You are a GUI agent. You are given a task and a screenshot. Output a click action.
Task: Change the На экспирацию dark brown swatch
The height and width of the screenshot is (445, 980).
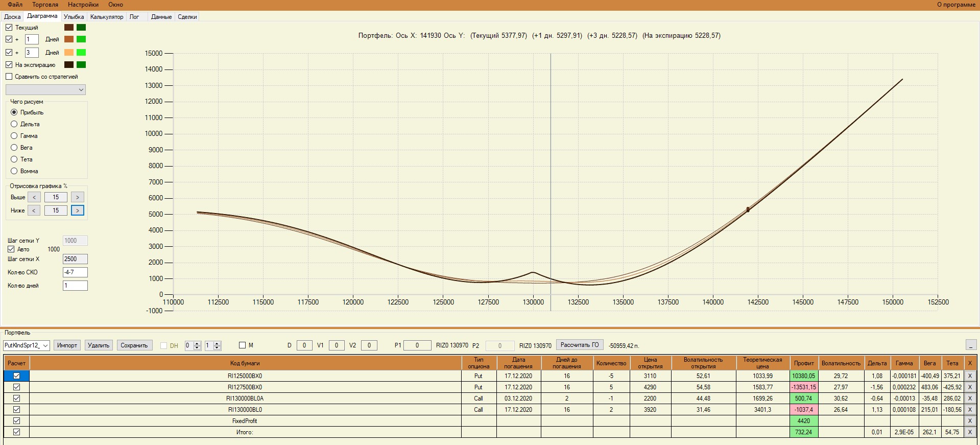coord(69,65)
